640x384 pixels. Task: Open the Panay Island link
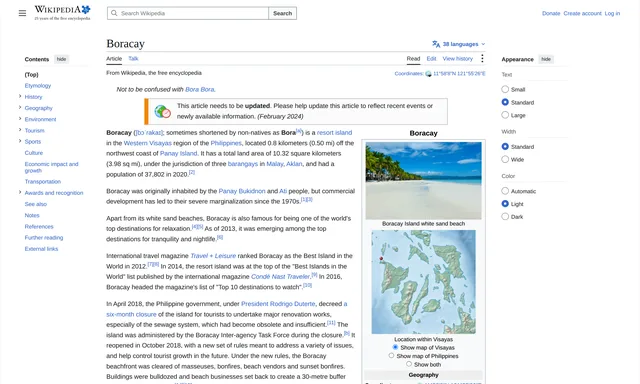click(178, 153)
